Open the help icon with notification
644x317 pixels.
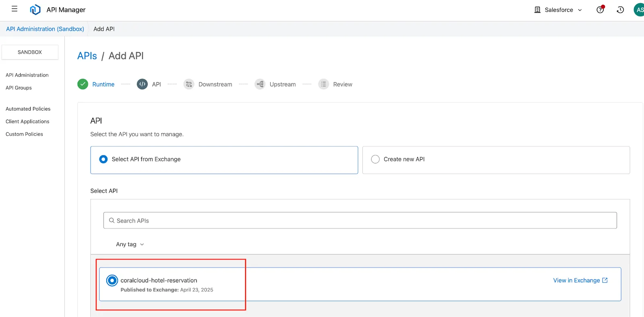coord(600,10)
